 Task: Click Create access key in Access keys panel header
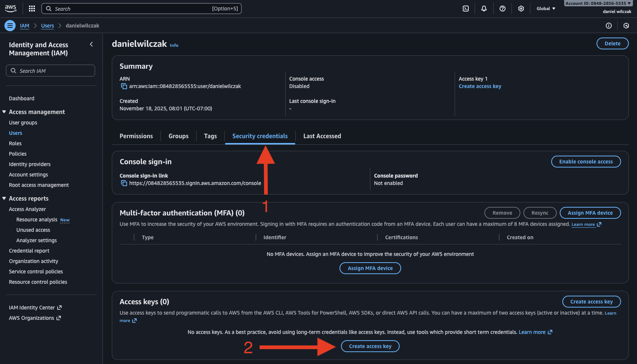[591, 302]
